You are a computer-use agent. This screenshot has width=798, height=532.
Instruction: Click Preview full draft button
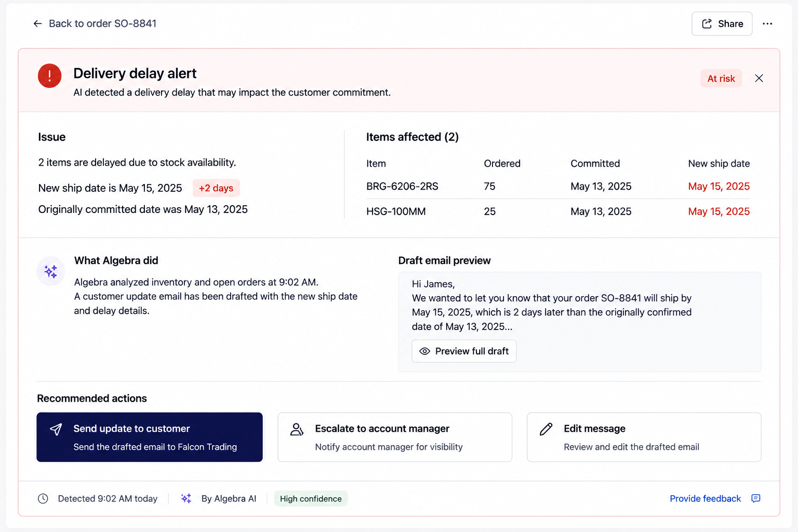click(464, 351)
